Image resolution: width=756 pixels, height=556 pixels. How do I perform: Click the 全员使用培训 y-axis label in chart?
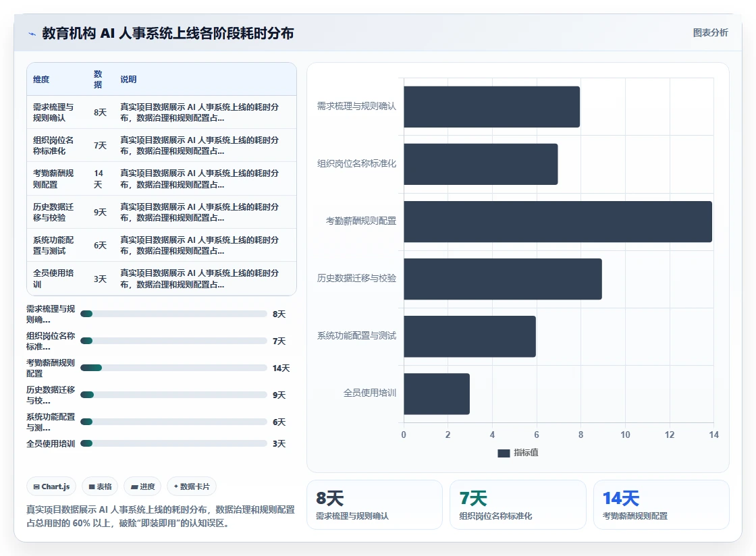(x=370, y=393)
